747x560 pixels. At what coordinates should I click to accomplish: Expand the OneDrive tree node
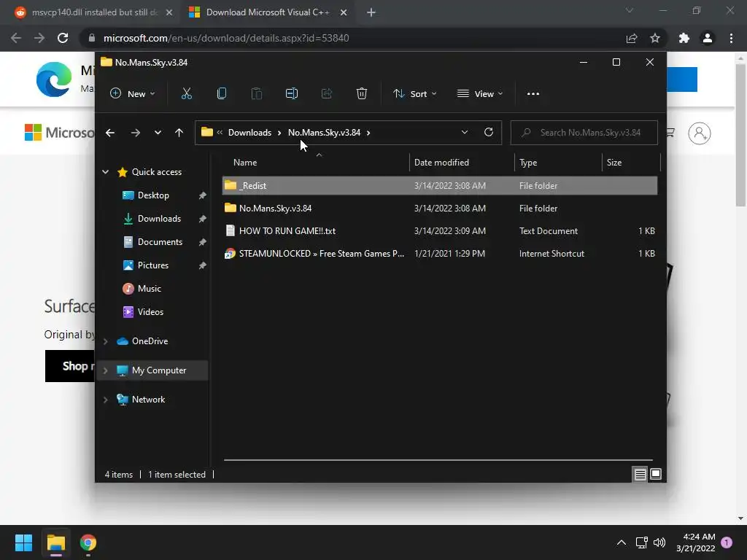click(105, 341)
